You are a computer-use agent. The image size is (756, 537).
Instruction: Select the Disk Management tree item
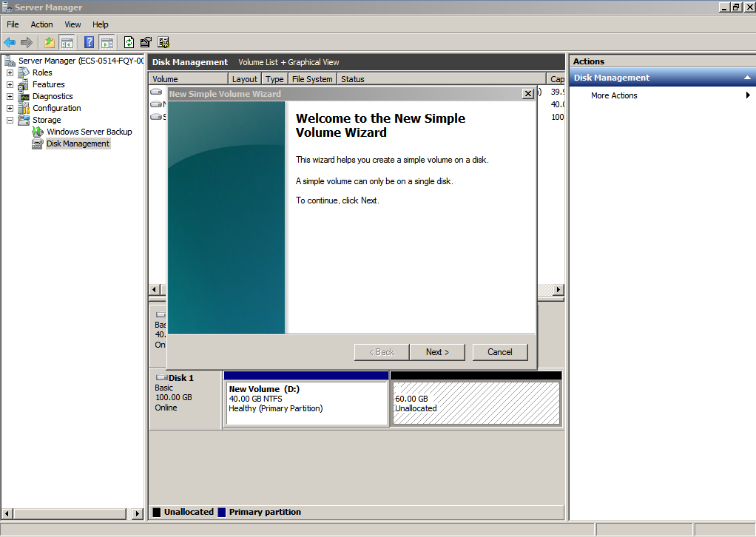[x=78, y=143]
